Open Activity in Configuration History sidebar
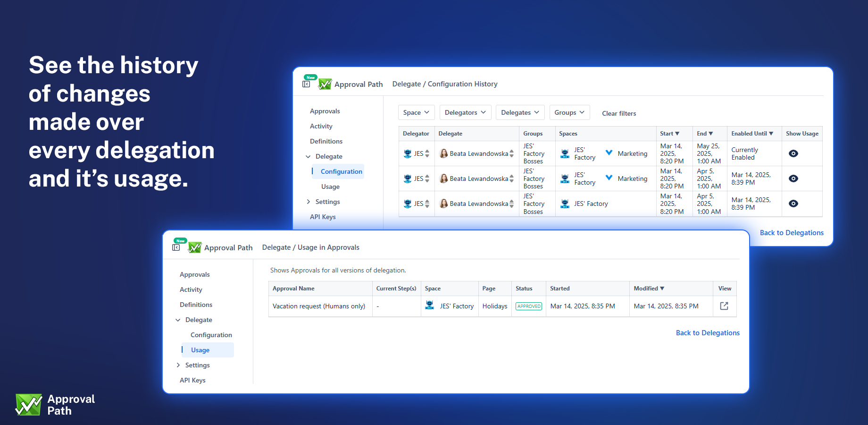 (321, 126)
